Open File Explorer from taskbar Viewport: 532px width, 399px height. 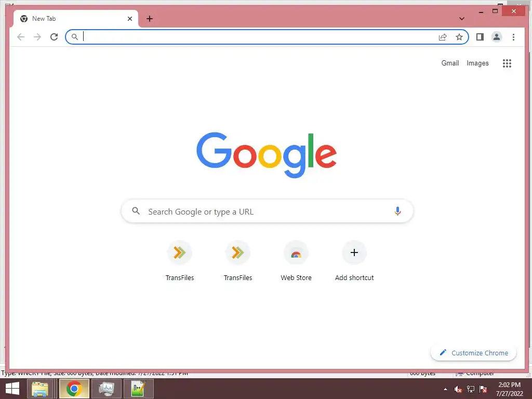40,389
